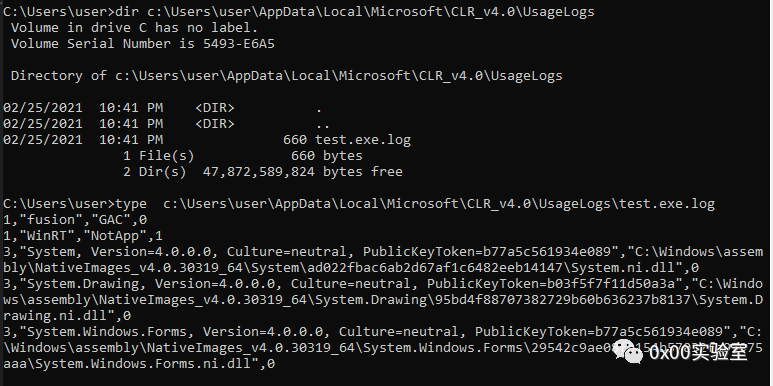The image size is (773, 386).
Task: Click the WeChat watermark logo icon
Action: click(628, 354)
